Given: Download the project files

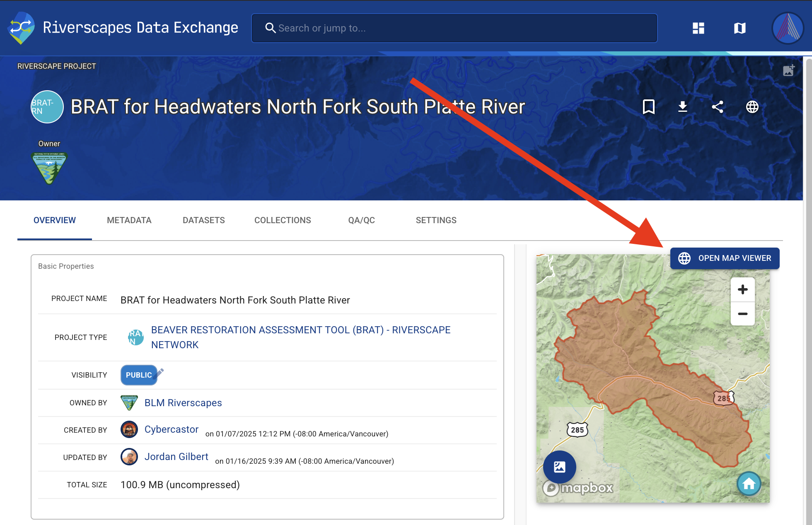Looking at the screenshot, I should tap(683, 107).
